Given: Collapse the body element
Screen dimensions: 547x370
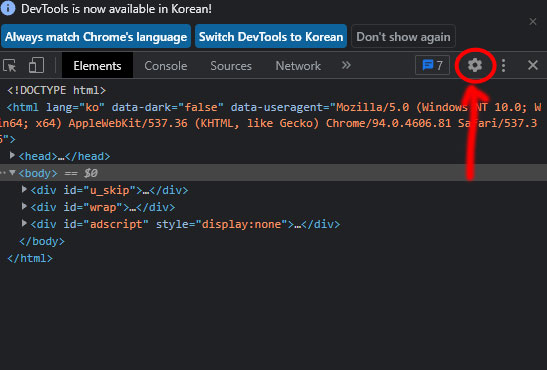Looking at the screenshot, I should [13, 172].
